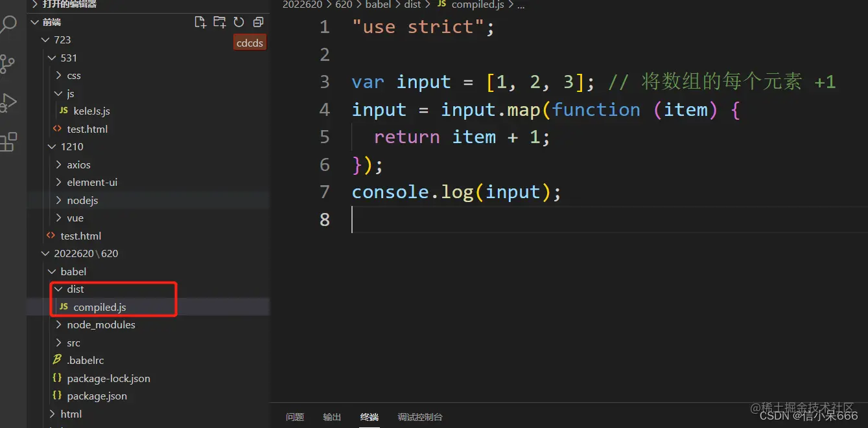Expand the css folder
Screen dimensions: 868x428
(x=73, y=75)
